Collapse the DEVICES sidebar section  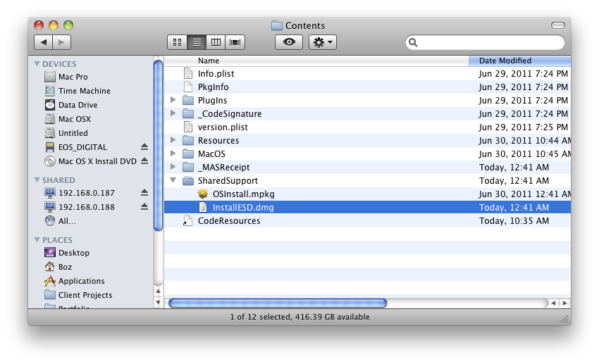click(x=37, y=64)
